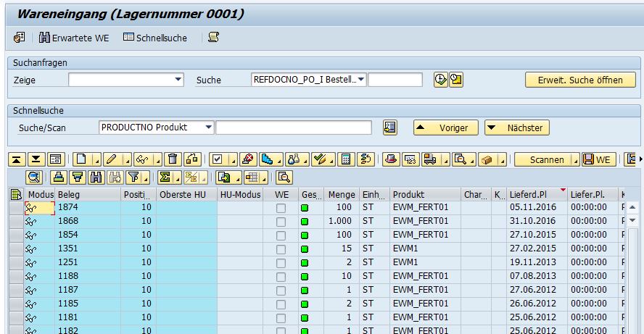Click the truck icon in the toolbar

pos(429,159)
